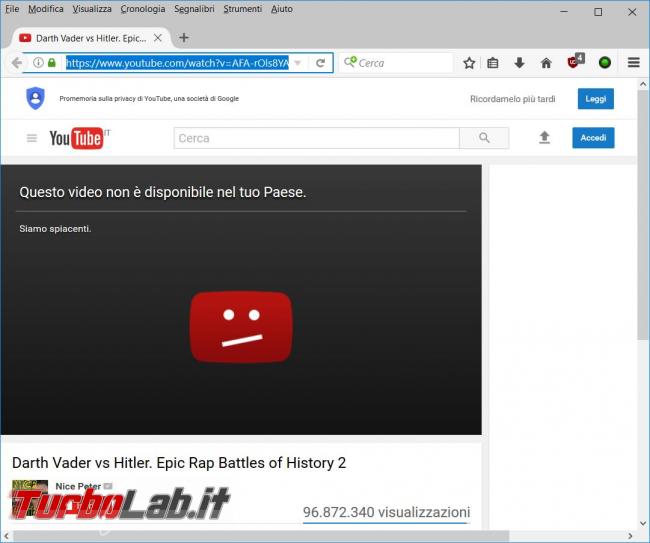Open site information icon in address bar
This screenshot has width=650, height=543.
tap(38, 63)
